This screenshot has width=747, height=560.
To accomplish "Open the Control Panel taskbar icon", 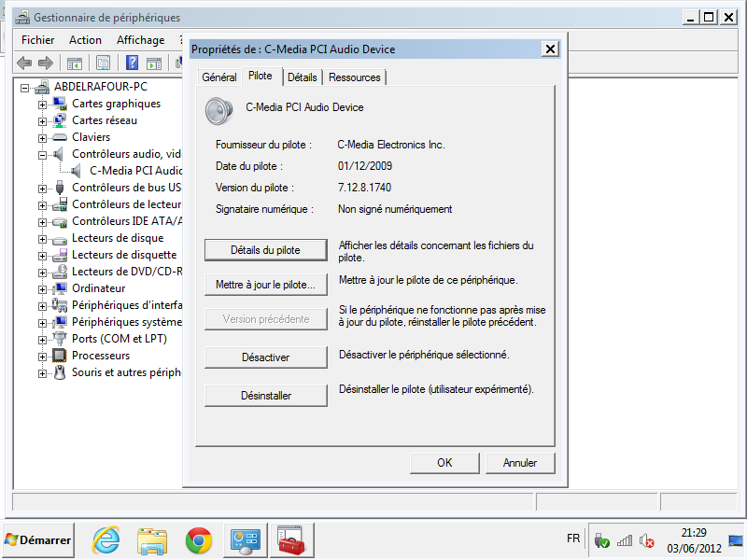I will (x=246, y=541).
